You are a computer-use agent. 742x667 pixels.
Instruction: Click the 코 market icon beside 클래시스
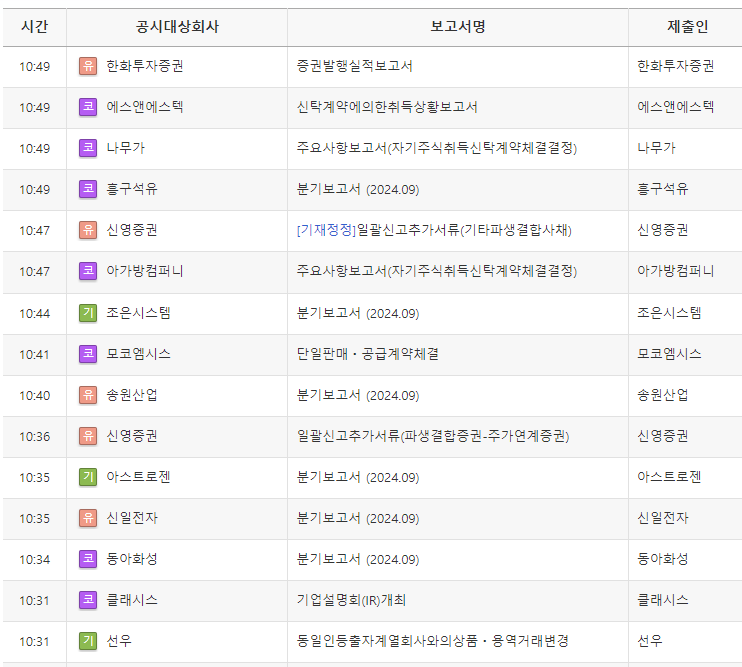click(x=88, y=600)
